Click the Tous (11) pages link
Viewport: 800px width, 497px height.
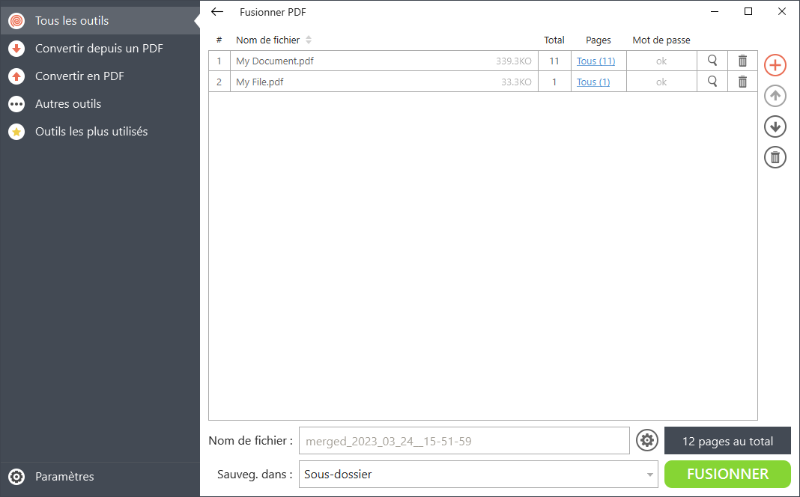coord(596,61)
